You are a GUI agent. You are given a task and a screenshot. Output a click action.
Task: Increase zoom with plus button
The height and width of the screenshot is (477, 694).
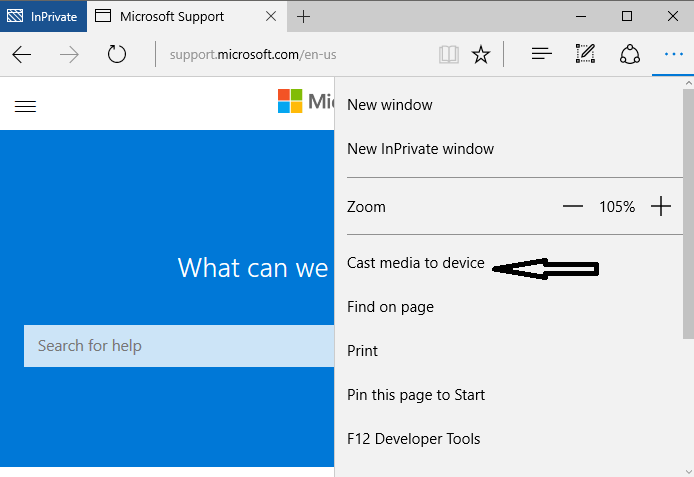coord(661,207)
